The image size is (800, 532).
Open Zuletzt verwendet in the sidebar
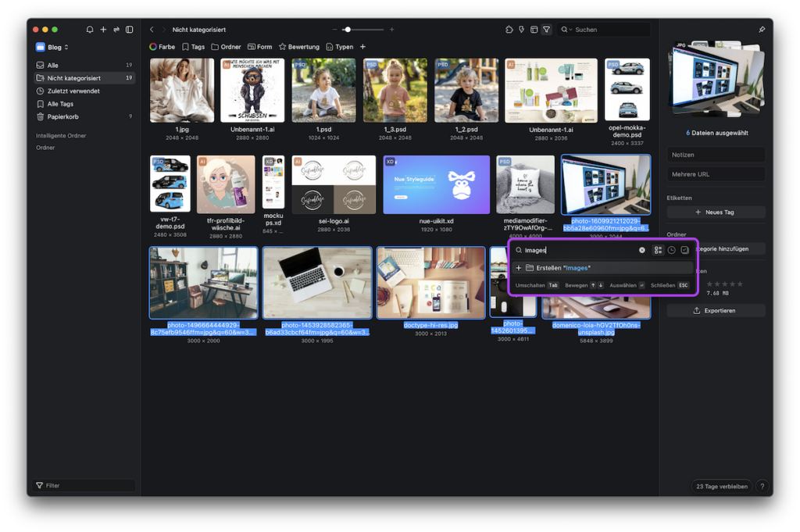pyautogui.click(x=84, y=91)
